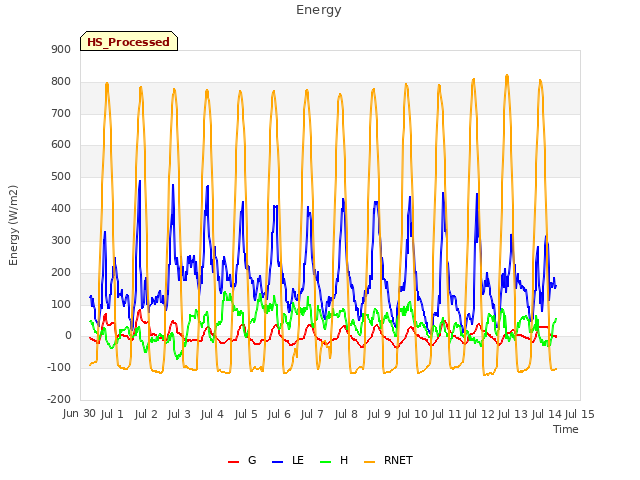
Task: Click the G legend label
Action: coord(252,460)
